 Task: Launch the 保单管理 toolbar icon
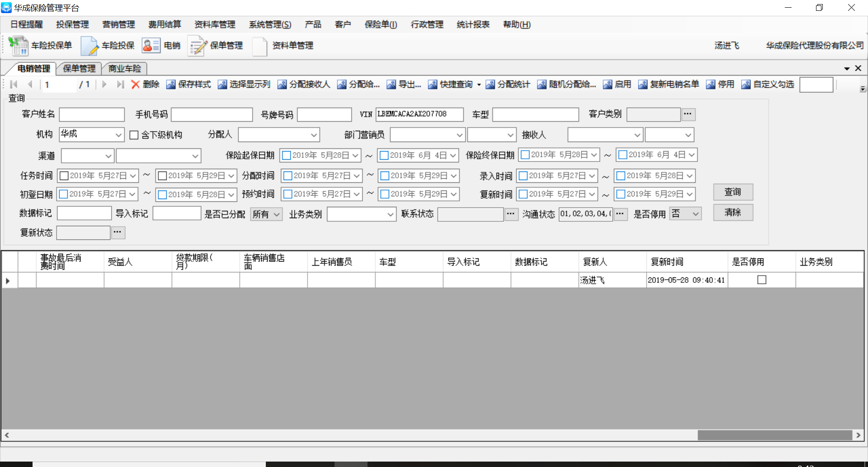click(x=198, y=45)
